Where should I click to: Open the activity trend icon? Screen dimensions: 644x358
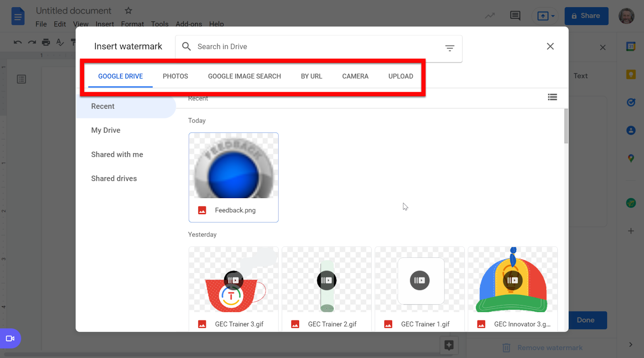(x=490, y=16)
